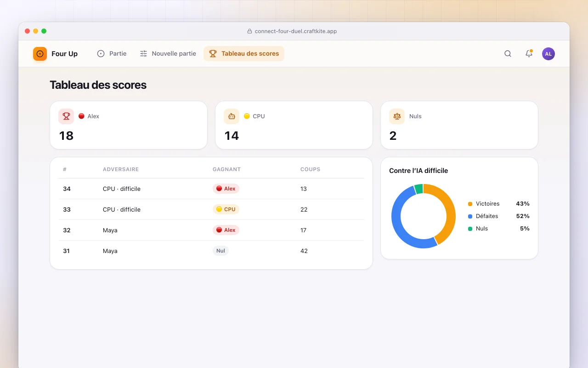Click the Nul badge in game 31
Screen dimensions: 588x368
point(220,251)
